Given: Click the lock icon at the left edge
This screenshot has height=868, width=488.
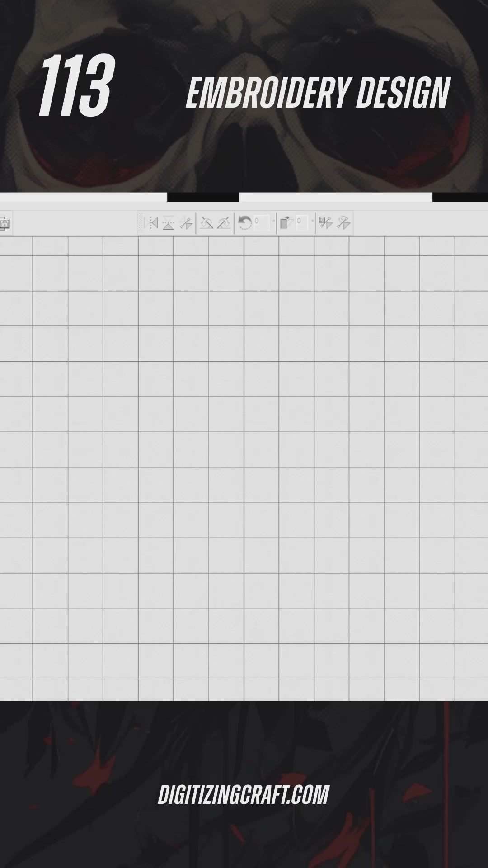Looking at the screenshot, I should tap(5, 223).
